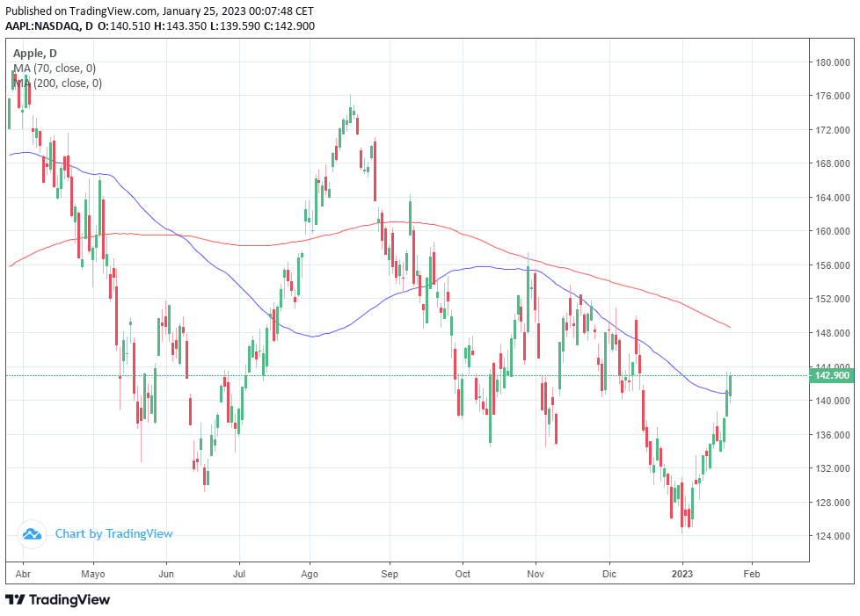Click the 136.000 price axis label
Viewport: 860px width, 616px height.
pos(833,435)
